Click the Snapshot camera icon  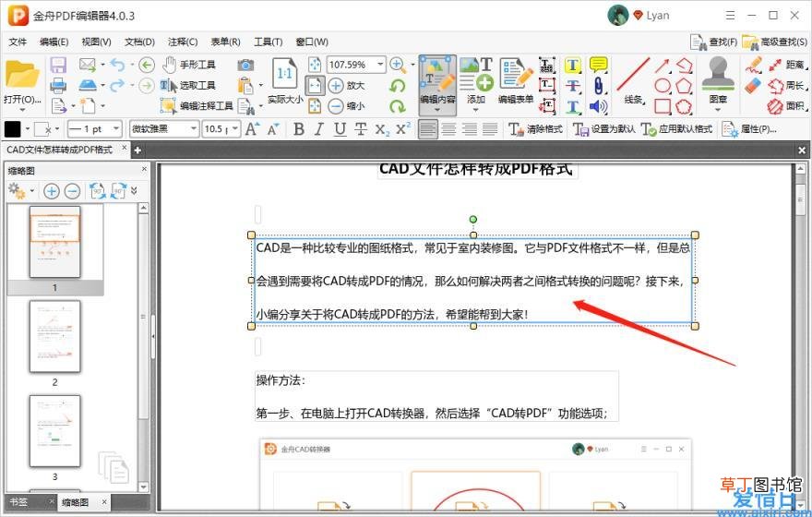pos(245,65)
